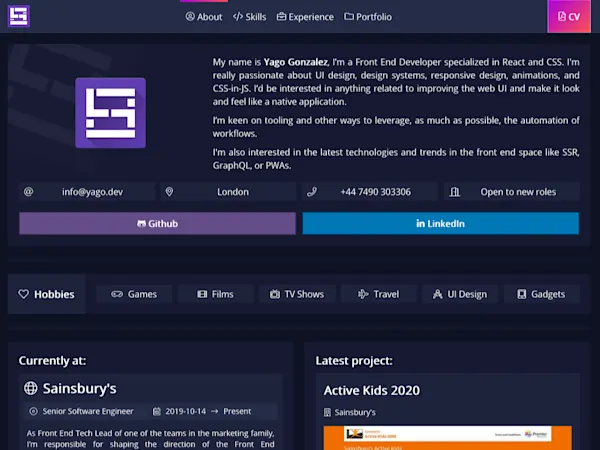Image resolution: width=600 pixels, height=450 pixels.
Task: Click the large purple profile logo
Action: click(111, 113)
